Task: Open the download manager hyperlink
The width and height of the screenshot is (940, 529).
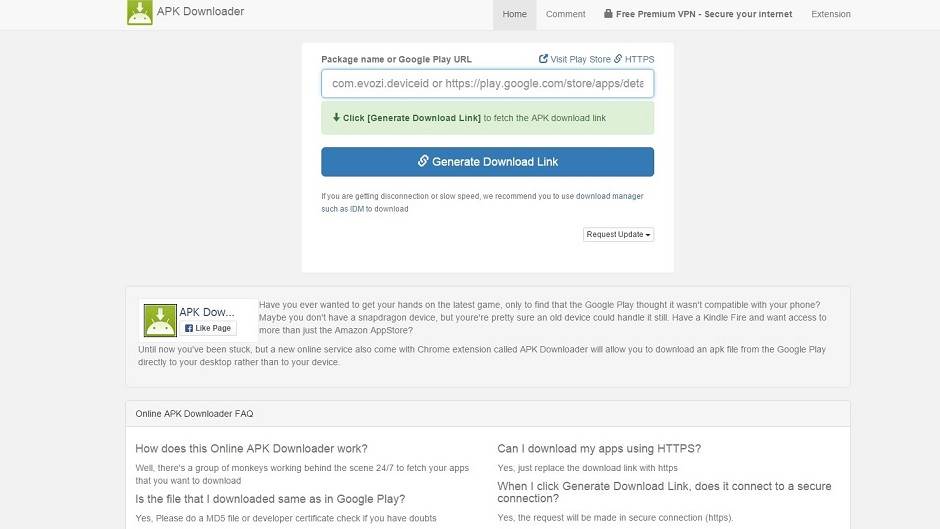Action: [609, 196]
